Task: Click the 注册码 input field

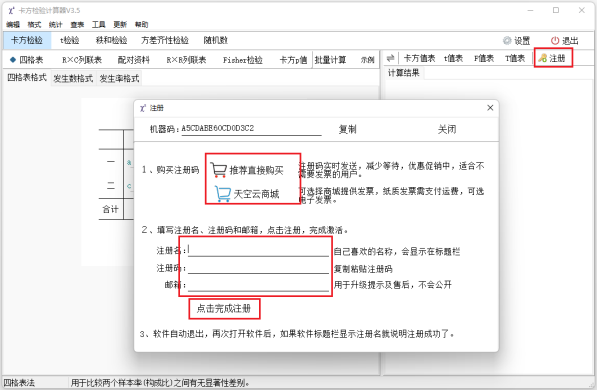Action: point(258,268)
